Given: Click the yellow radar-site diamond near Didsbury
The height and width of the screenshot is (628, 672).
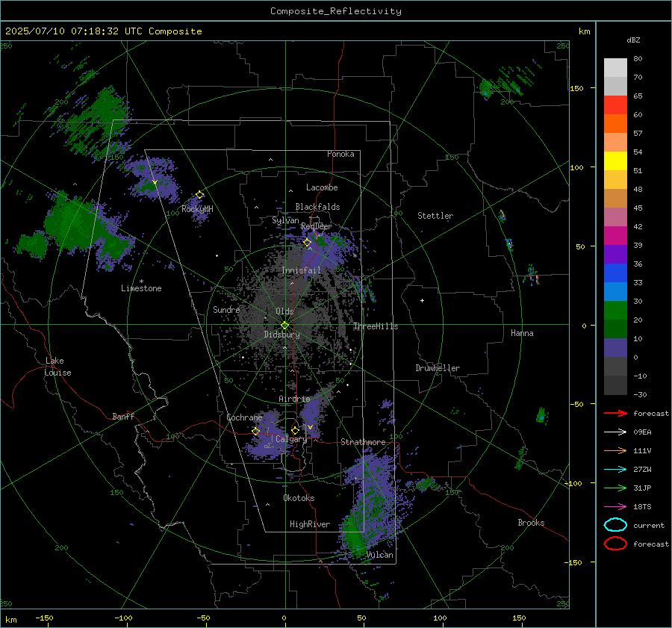Looking at the screenshot, I should coord(284,326).
